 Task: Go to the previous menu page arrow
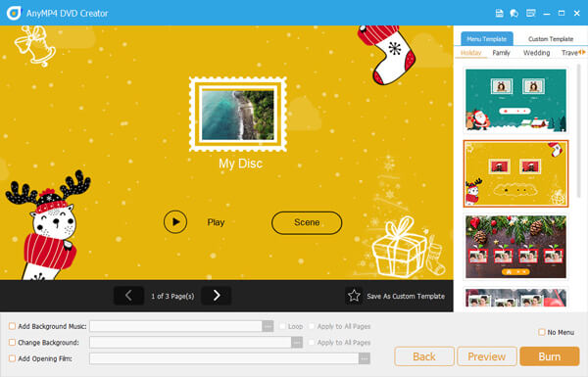(128, 296)
